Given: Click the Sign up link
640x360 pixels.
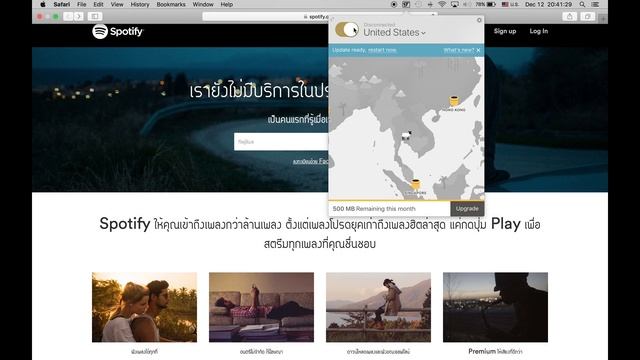Looking at the screenshot, I should pos(505,31).
